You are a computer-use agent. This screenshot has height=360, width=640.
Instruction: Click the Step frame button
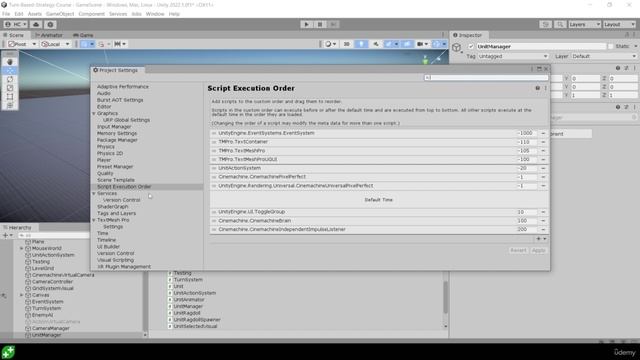tap(333, 24)
